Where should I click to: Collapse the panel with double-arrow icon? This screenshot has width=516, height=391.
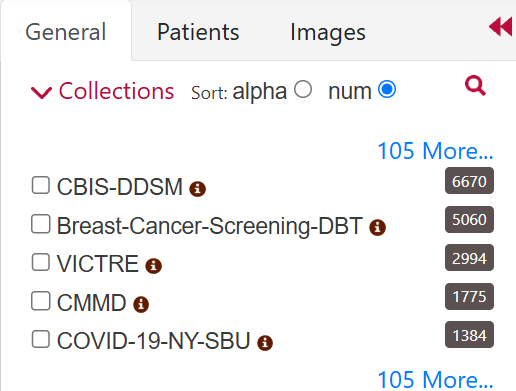coord(500,26)
